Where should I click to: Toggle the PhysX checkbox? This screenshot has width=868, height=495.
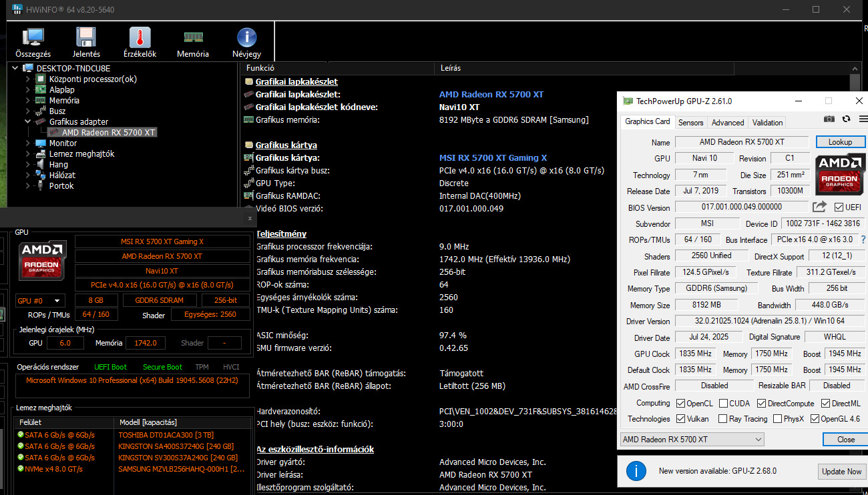(777, 419)
